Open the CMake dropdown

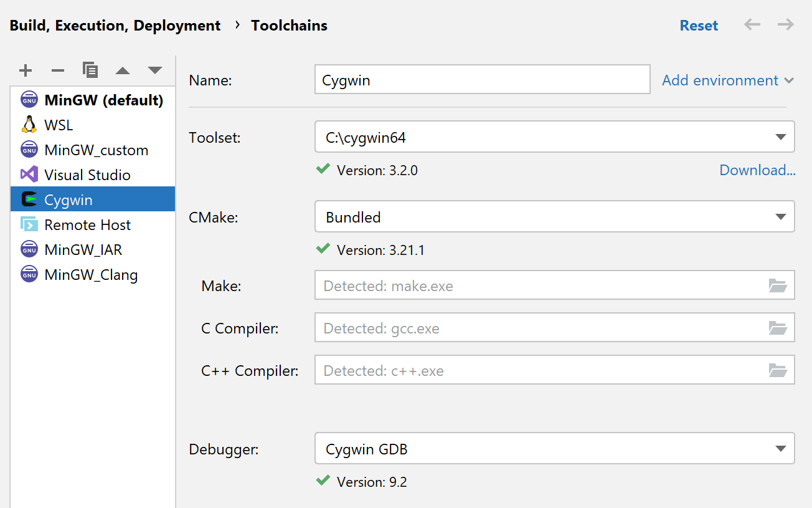tap(780, 216)
